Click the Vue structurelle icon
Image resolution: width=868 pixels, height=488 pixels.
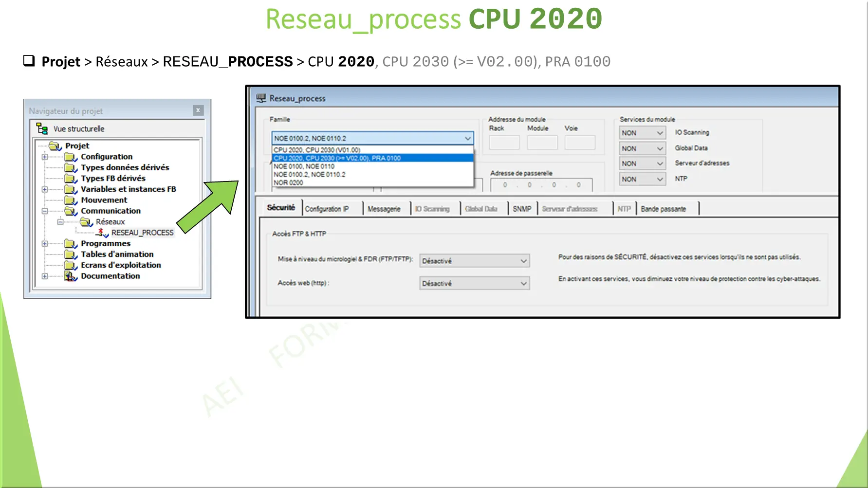[x=41, y=128]
